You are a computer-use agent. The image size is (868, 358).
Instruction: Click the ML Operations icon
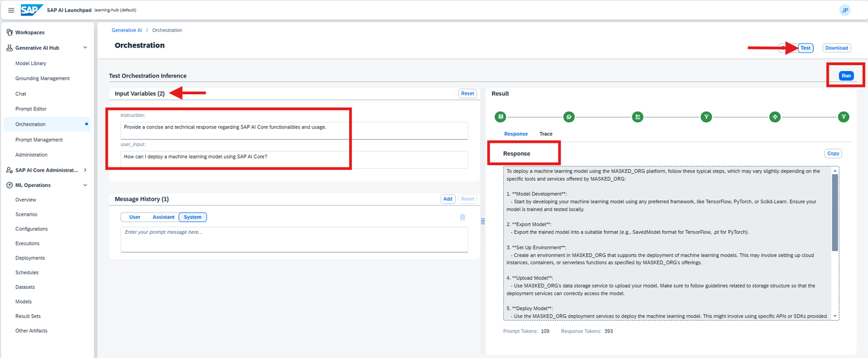point(10,186)
